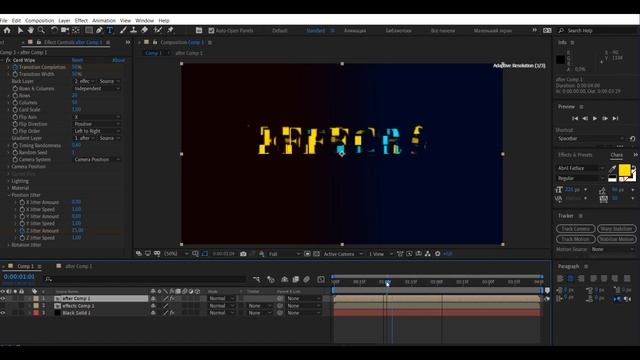Open the Composition menu
The width and height of the screenshot is (640, 360).
40,20
